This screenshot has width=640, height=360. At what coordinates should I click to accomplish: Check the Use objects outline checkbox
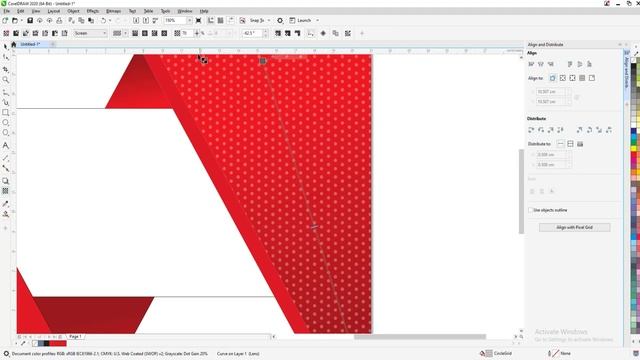[x=531, y=210]
